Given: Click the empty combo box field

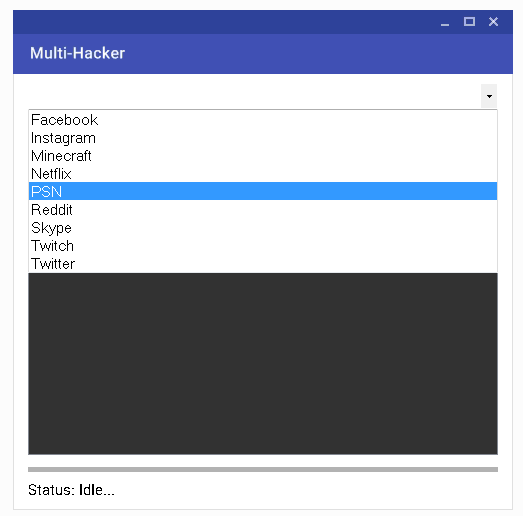Looking at the screenshot, I should [254, 96].
